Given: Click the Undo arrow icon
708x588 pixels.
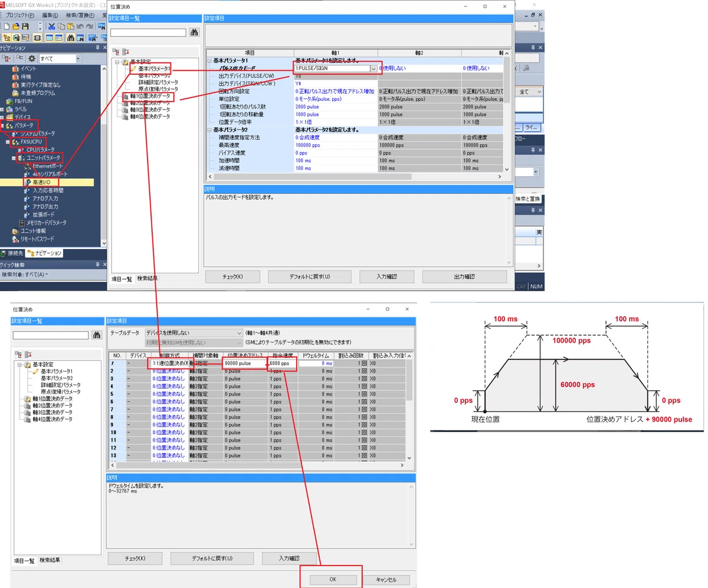Looking at the screenshot, I should 80,27.
